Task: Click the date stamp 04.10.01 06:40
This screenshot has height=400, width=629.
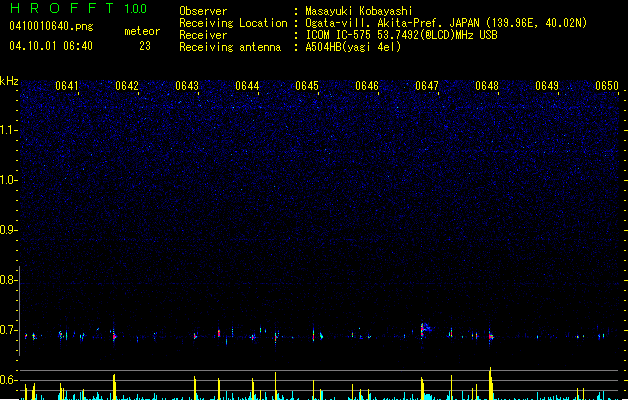Action: (51, 46)
